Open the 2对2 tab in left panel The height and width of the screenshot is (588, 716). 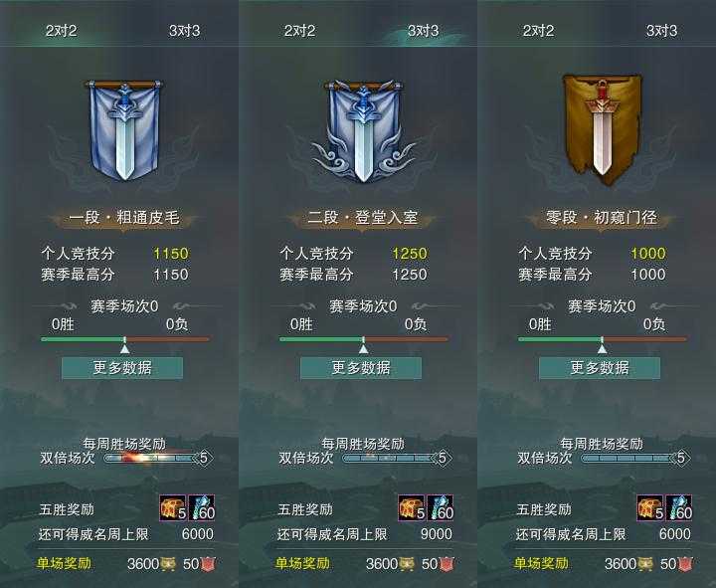point(62,31)
